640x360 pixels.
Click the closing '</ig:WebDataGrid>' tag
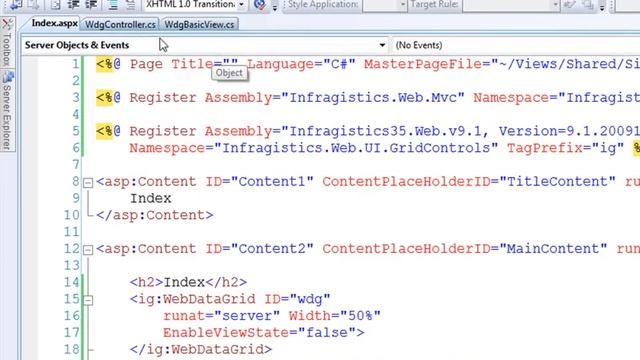[201, 349]
